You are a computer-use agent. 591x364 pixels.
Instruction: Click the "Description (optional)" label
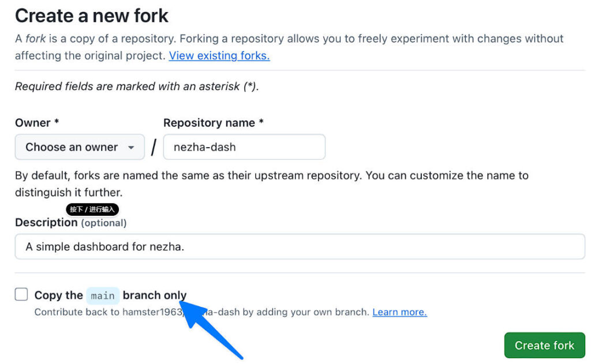click(x=70, y=223)
